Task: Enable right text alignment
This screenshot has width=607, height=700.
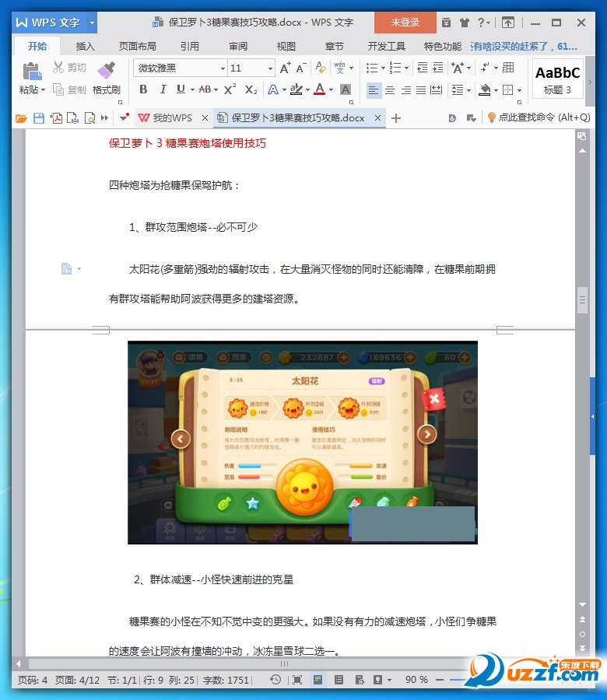Action: point(405,90)
